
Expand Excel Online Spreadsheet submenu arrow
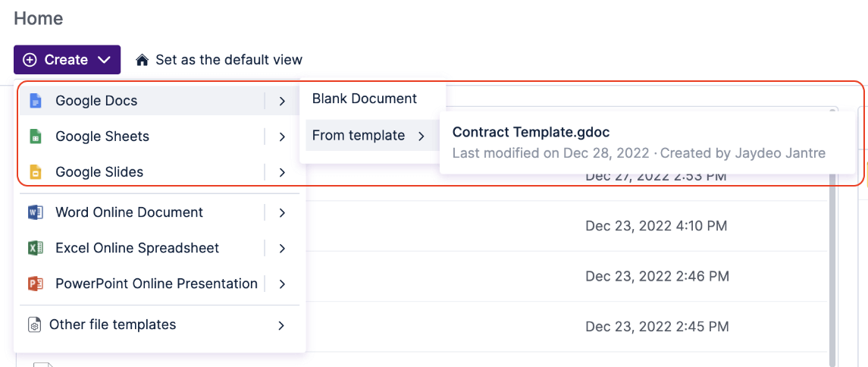coord(281,248)
